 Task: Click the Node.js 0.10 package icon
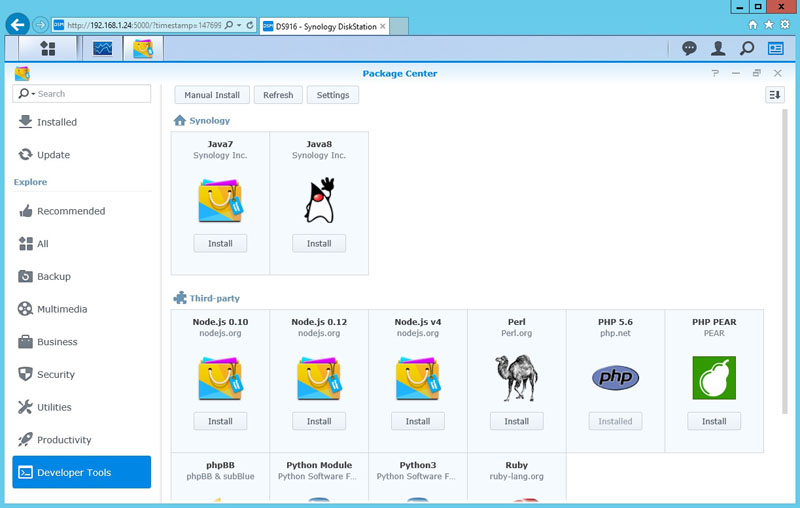point(220,378)
